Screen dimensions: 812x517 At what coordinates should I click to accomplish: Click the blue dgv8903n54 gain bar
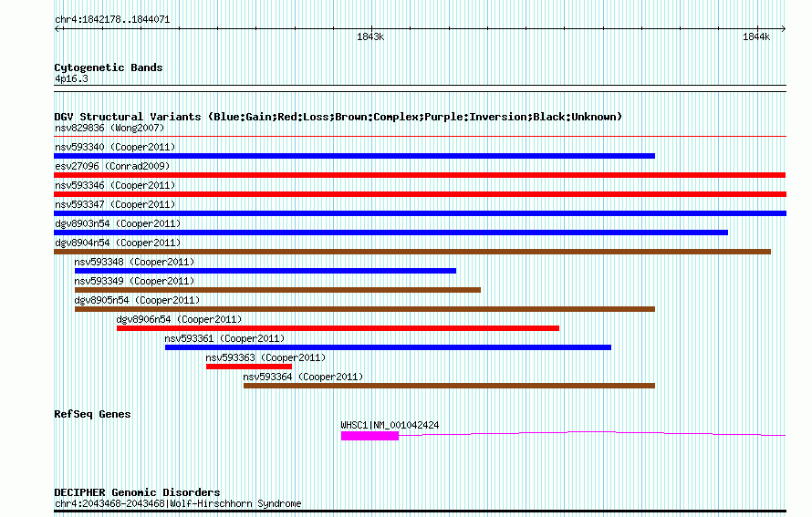click(x=391, y=233)
